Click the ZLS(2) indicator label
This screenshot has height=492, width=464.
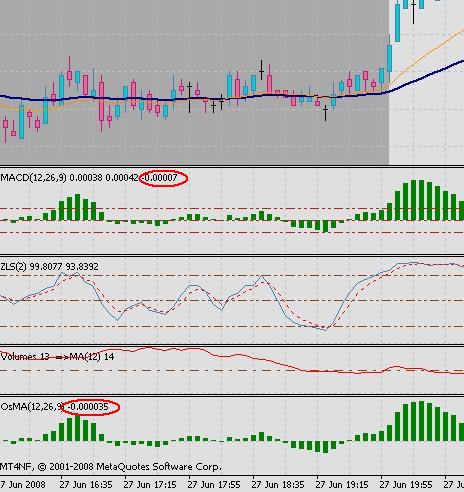[13, 267]
